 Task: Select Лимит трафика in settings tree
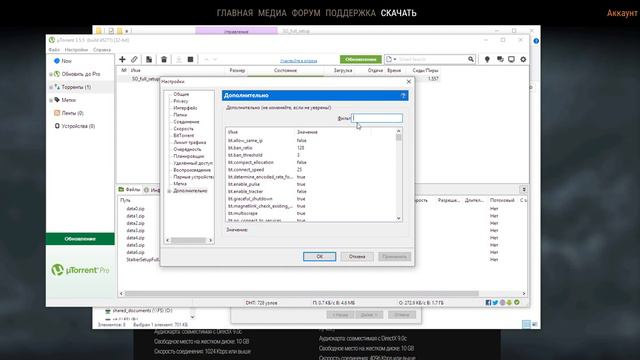pos(190,142)
